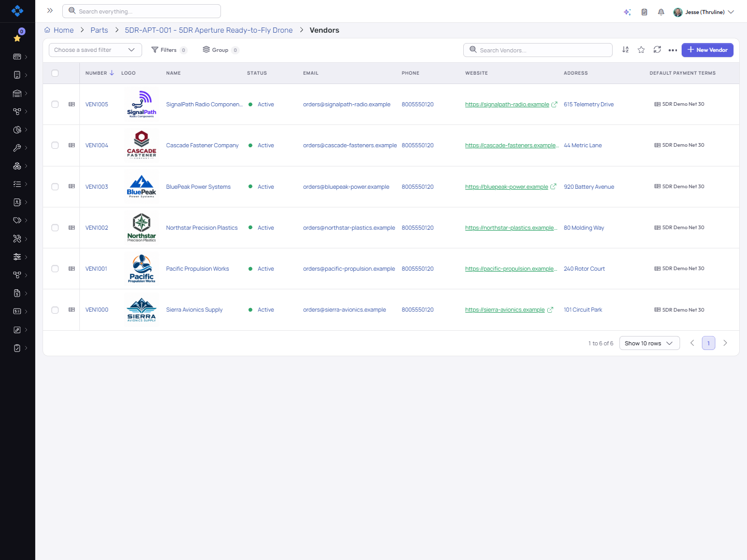747x560 pixels.
Task: Check the box for VEN1003 row
Action: coord(55,187)
